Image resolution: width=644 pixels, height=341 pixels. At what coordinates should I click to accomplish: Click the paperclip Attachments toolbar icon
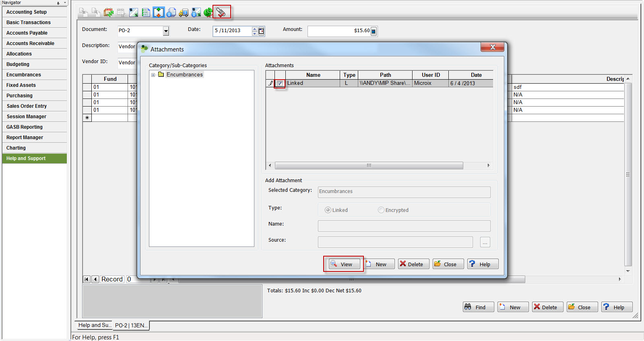(x=221, y=12)
